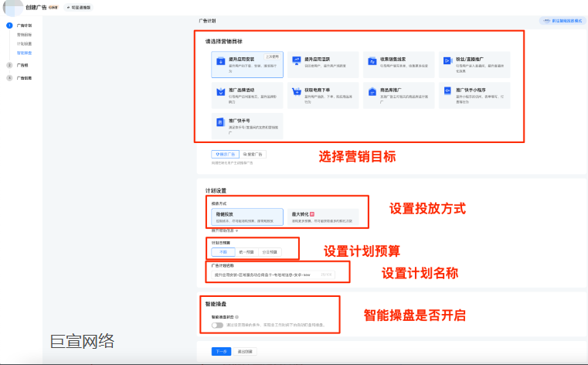Jump to 营销目标 in the sidebar
Viewport: 588px width, 365px height.
(25, 35)
